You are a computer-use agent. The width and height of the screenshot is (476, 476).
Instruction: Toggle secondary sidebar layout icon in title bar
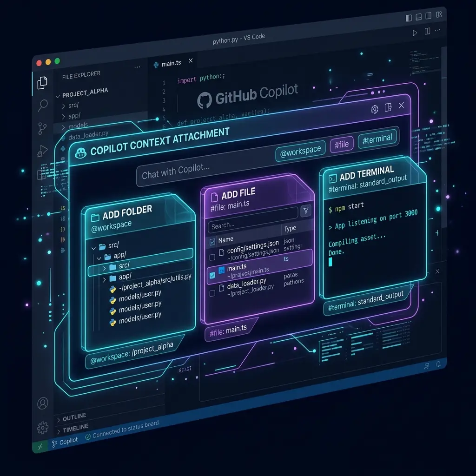[428, 16]
